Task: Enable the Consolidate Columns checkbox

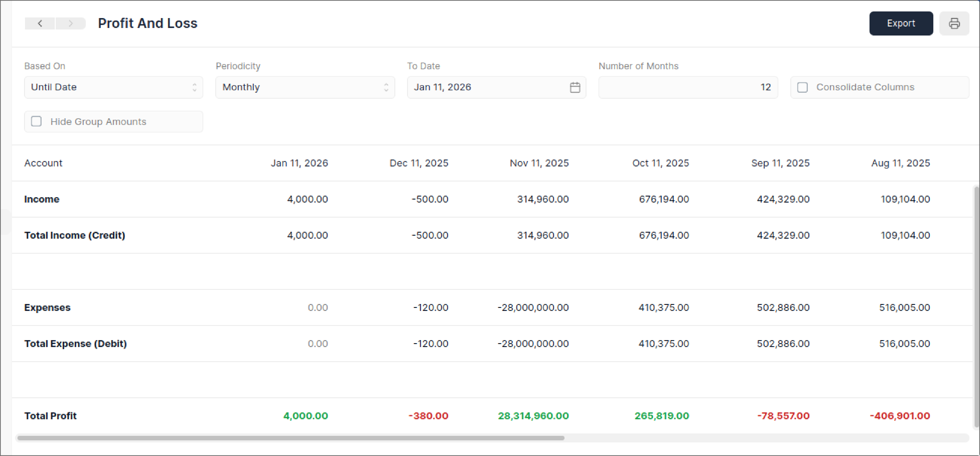Action: (802, 87)
